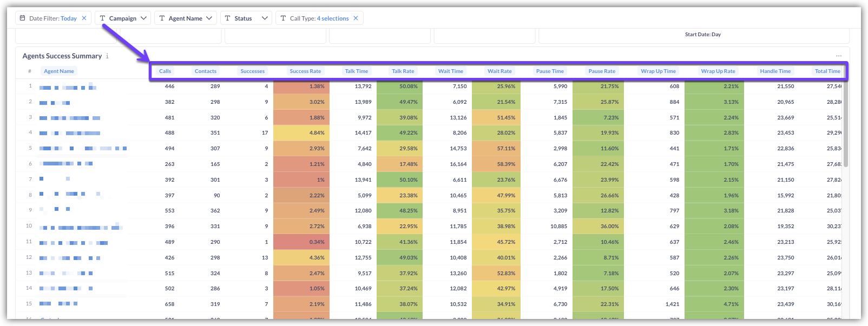Click the Agent Name column header
868x326 pixels.
coord(59,71)
